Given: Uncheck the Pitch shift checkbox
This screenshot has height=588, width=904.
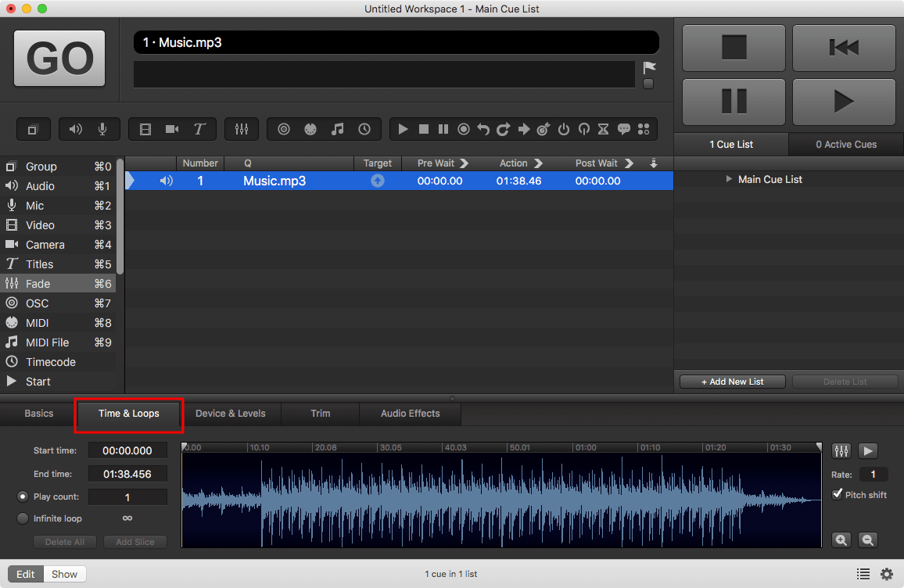Looking at the screenshot, I should [837, 494].
